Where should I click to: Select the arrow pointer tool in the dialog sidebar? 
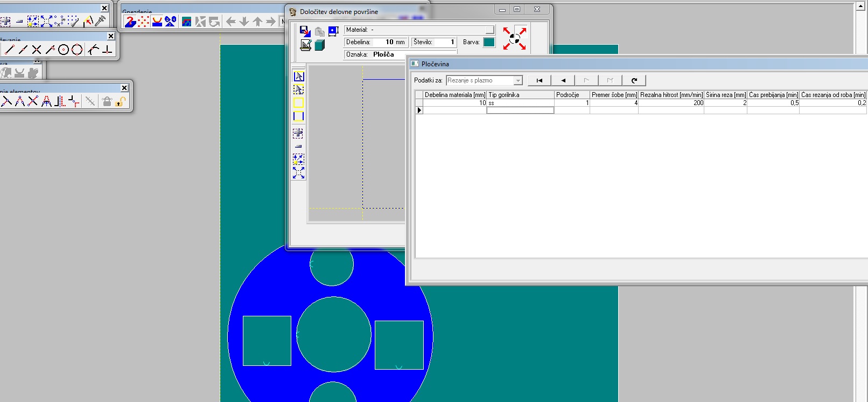click(298, 77)
